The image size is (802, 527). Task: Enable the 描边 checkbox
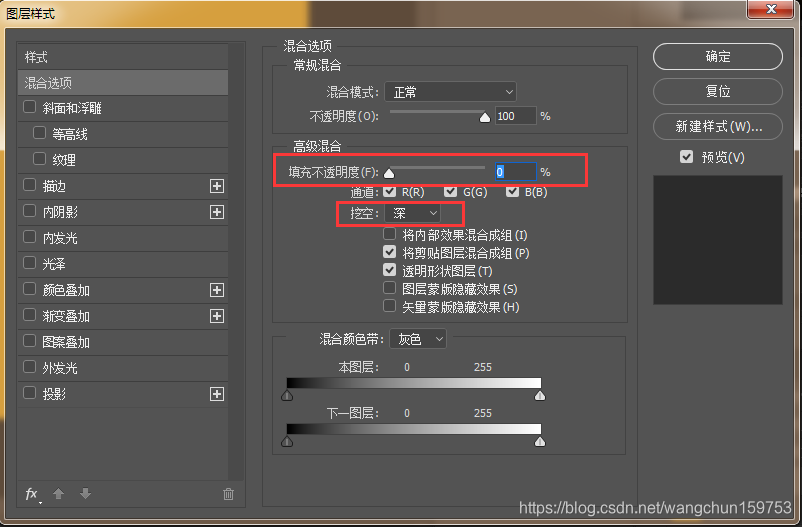pos(30,185)
